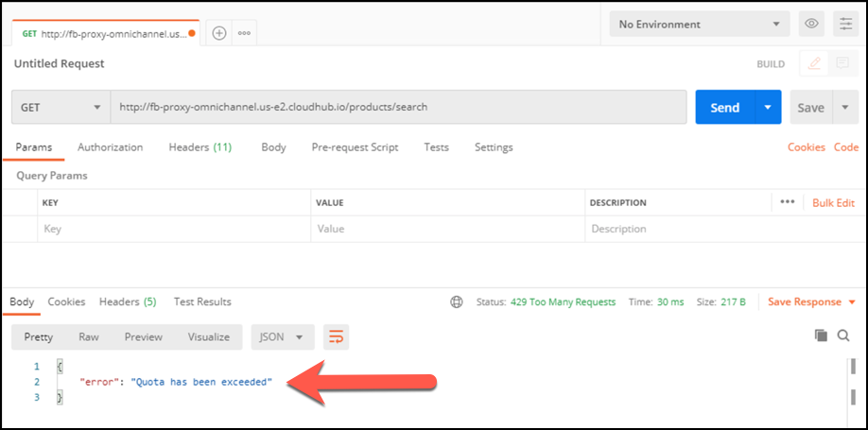Click the 429 Too Many Requests status

563,302
